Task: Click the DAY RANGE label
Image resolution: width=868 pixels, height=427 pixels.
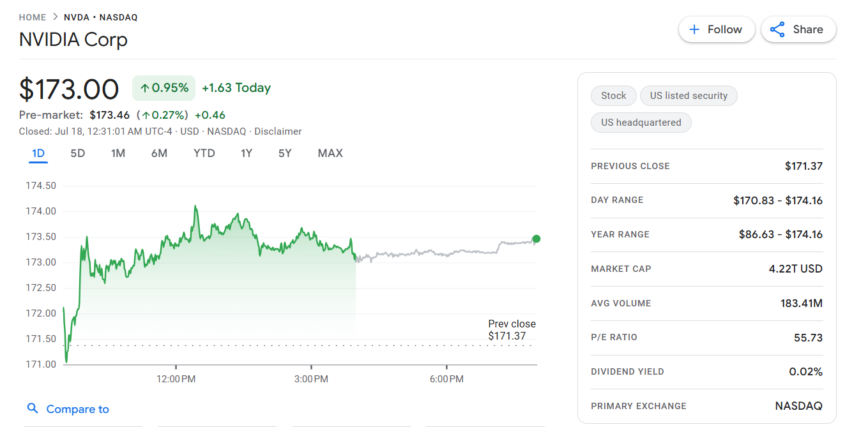Action: coord(617,200)
